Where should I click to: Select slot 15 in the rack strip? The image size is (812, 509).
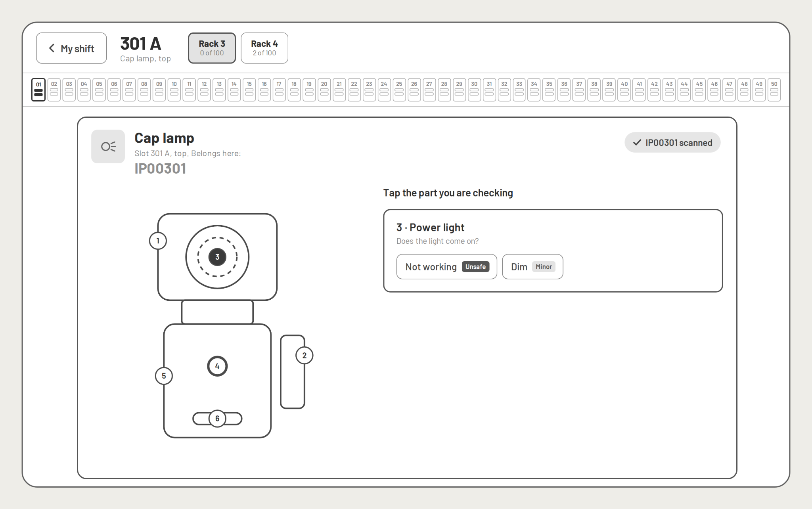click(249, 90)
